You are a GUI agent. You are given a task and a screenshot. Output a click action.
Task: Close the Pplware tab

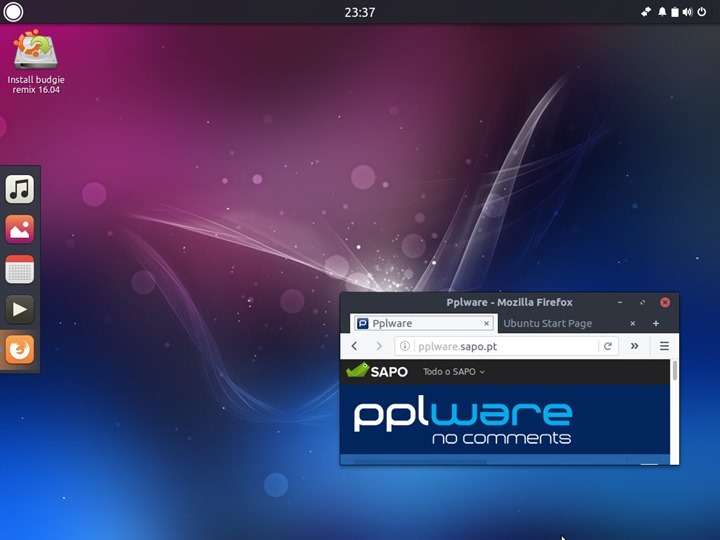(486, 324)
